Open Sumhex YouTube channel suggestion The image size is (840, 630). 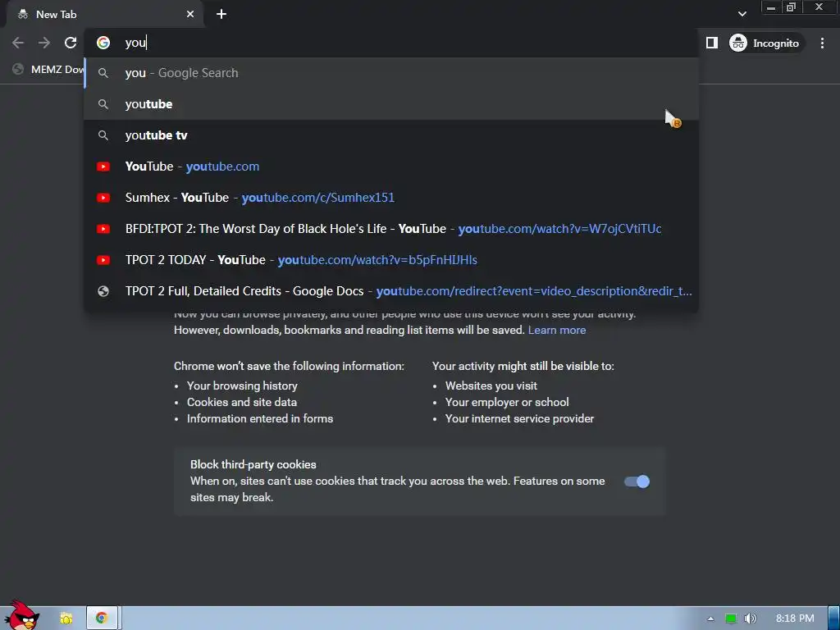[x=391, y=197]
